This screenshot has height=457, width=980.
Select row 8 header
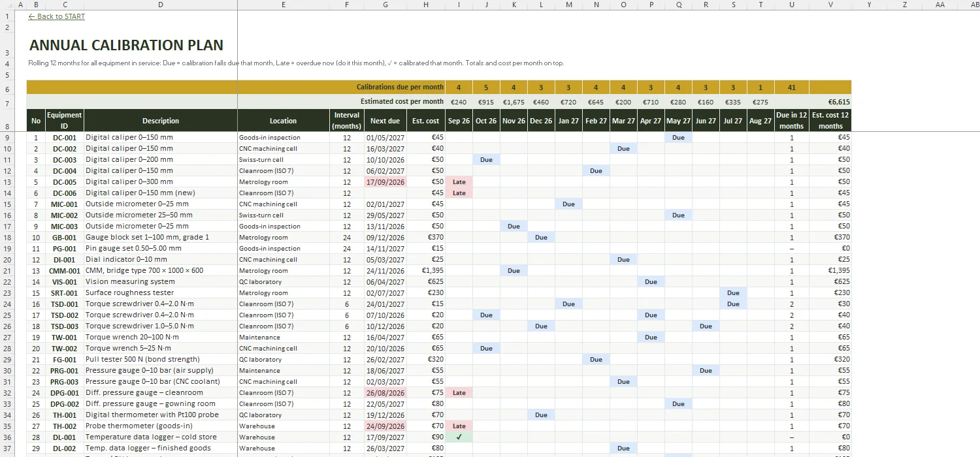[7, 121]
